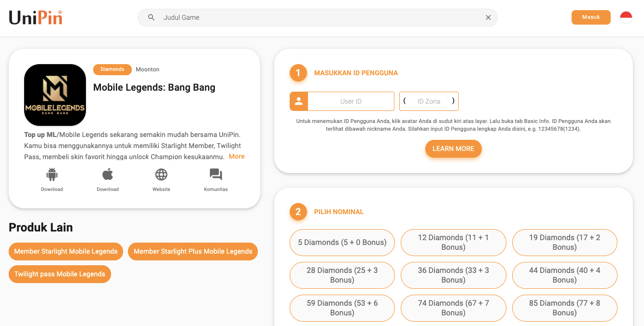Click the UniPin logo
Viewport: 644px width, 326px height.
click(x=35, y=18)
